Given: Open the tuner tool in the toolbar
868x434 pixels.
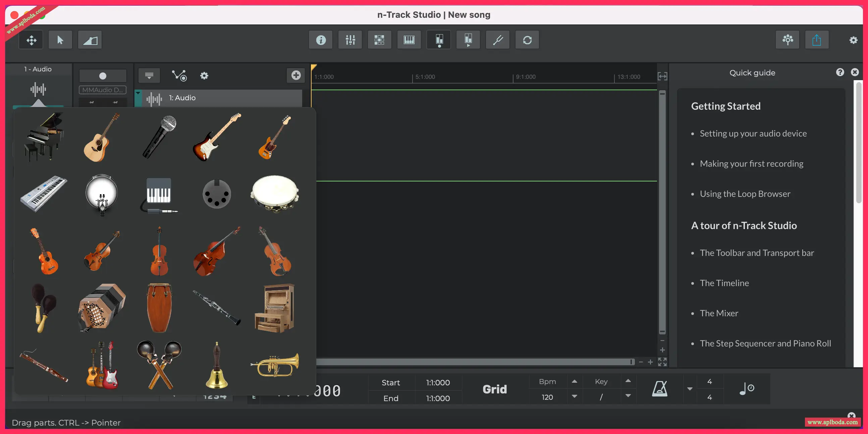Looking at the screenshot, I should [498, 40].
